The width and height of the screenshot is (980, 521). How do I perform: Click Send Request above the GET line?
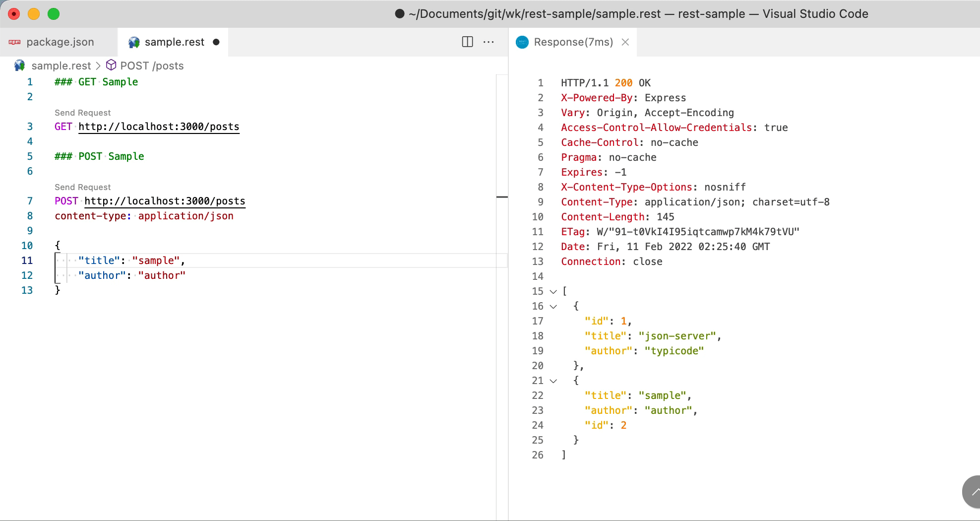click(x=83, y=113)
